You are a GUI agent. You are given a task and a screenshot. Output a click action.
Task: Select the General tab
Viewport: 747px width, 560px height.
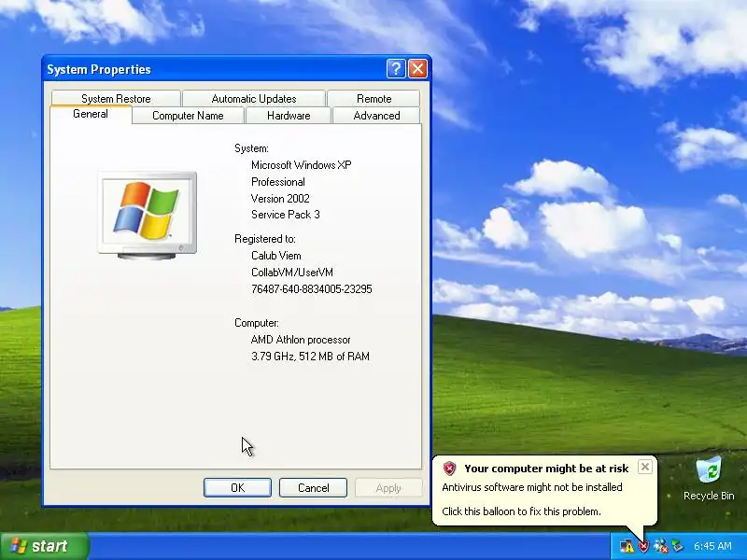click(x=91, y=114)
